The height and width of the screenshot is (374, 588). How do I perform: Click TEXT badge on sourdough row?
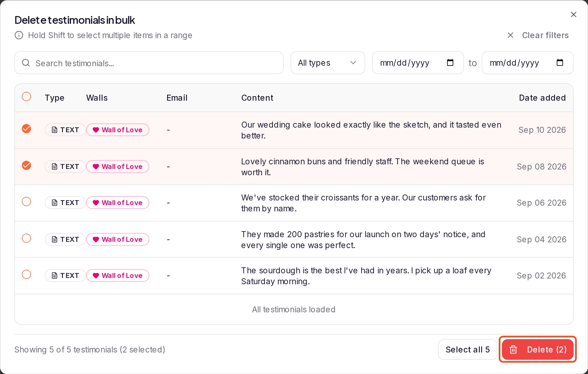(x=65, y=276)
